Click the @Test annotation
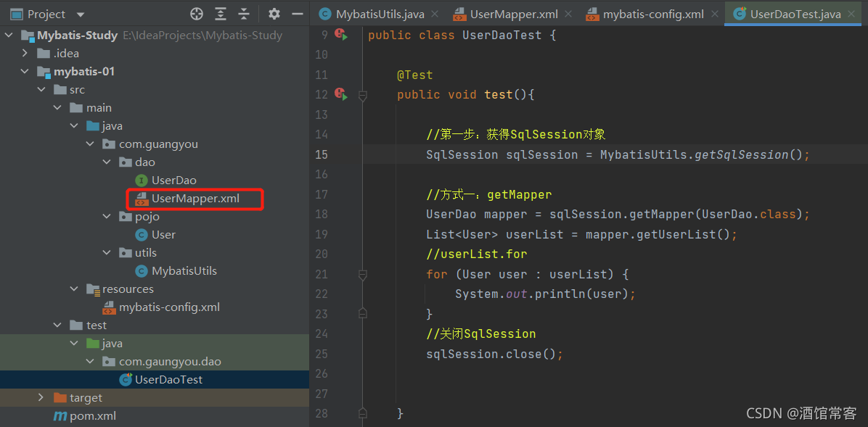The height and width of the screenshot is (427, 868). (414, 75)
